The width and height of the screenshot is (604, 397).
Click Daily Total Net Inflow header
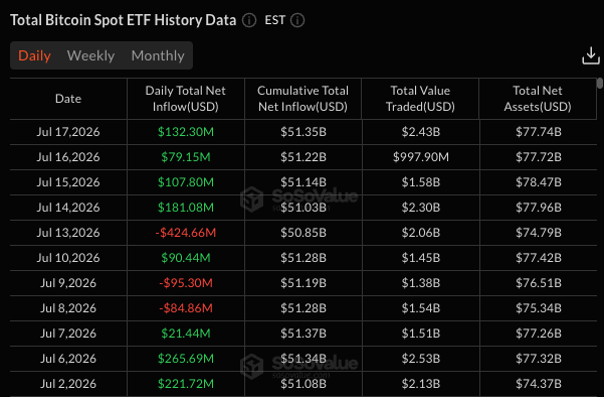tap(186, 99)
